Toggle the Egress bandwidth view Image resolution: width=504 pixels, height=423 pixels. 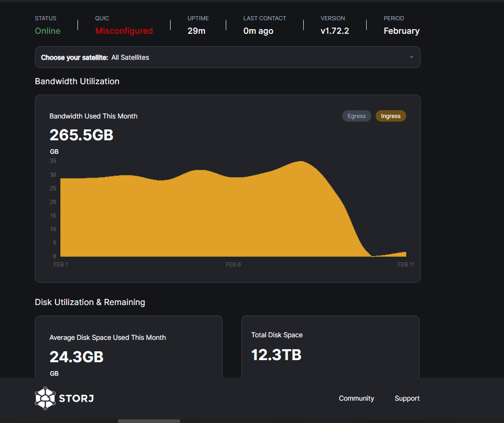[356, 116]
